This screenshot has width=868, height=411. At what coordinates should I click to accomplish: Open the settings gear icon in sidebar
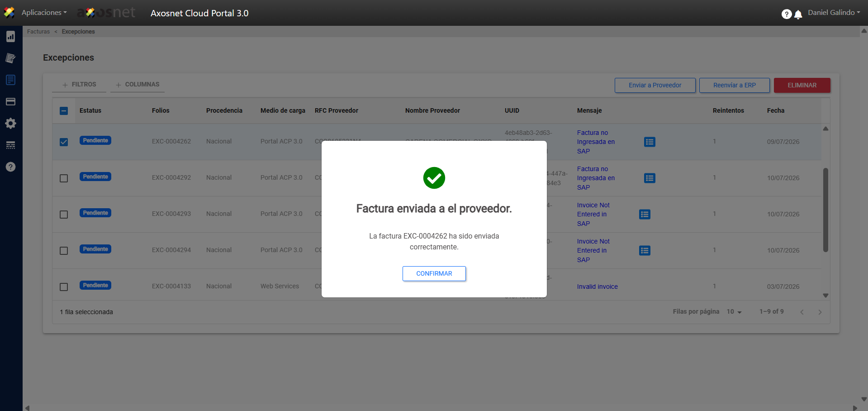[x=11, y=124]
